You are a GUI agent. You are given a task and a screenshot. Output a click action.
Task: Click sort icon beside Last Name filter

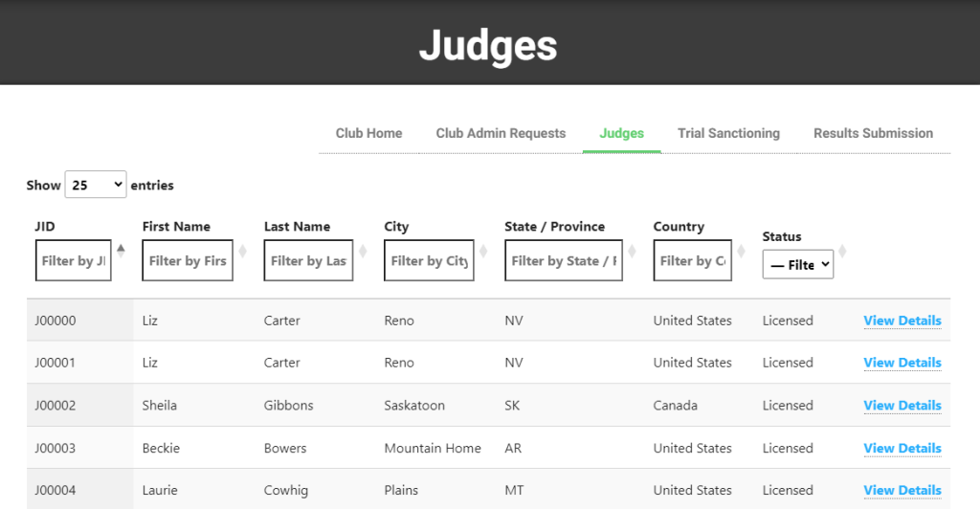pyautogui.click(x=363, y=252)
